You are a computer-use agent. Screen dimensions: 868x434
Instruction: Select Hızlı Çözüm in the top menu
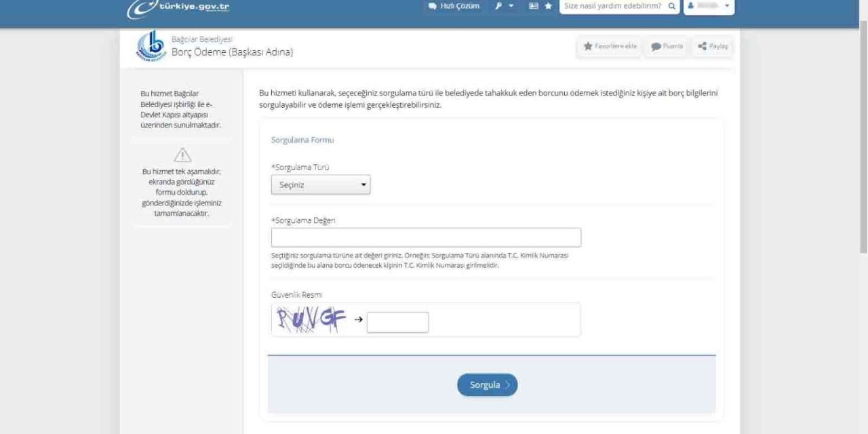pyautogui.click(x=453, y=6)
